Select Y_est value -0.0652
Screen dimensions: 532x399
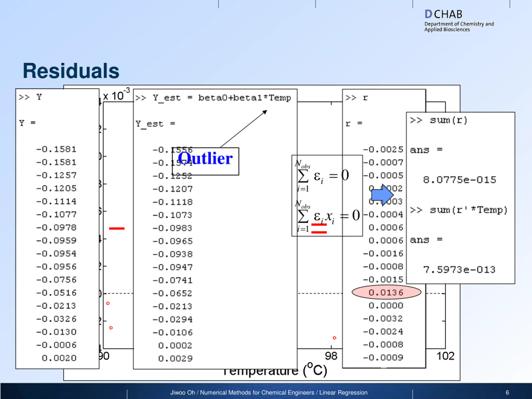(x=173, y=293)
